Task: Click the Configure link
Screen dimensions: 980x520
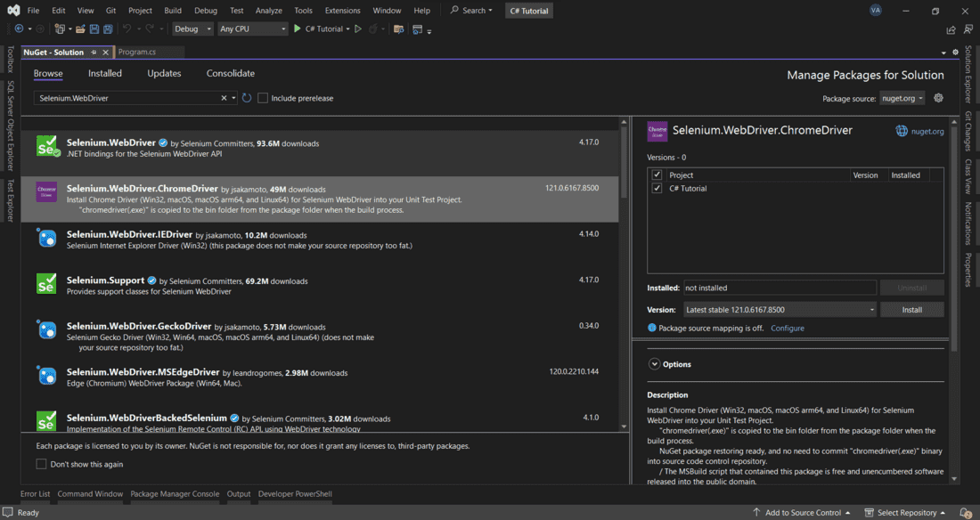Action: [x=788, y=329]
